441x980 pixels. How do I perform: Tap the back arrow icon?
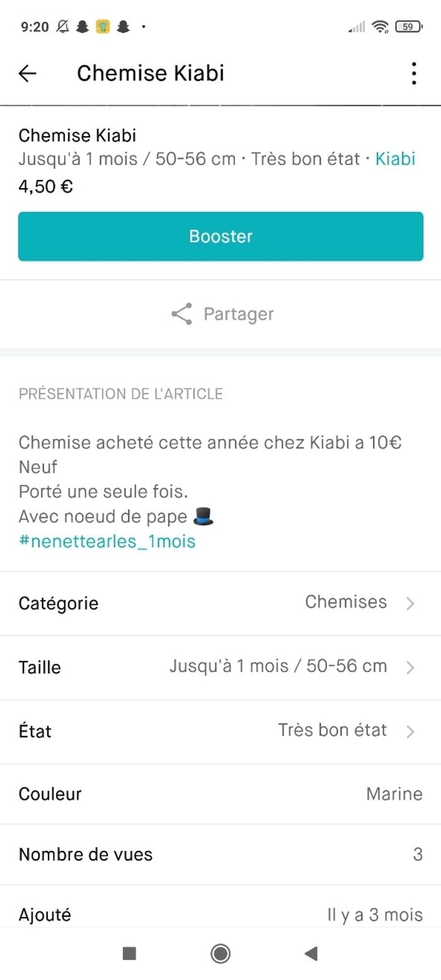[x=28, y=74]
